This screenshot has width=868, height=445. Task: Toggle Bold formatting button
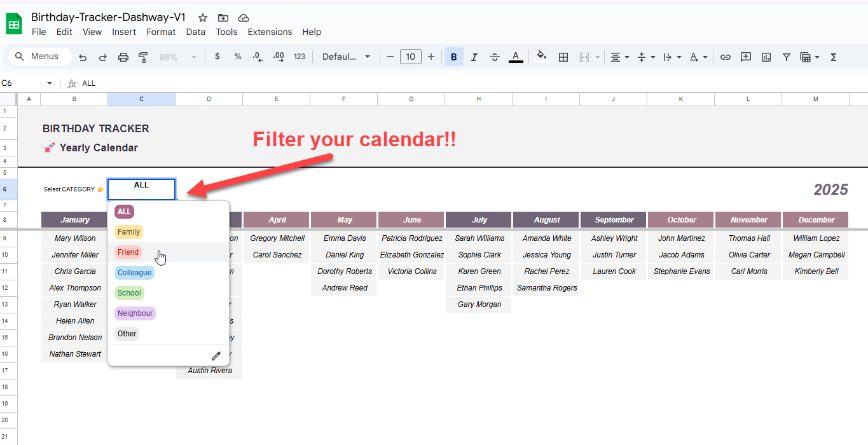pos(454,57)
